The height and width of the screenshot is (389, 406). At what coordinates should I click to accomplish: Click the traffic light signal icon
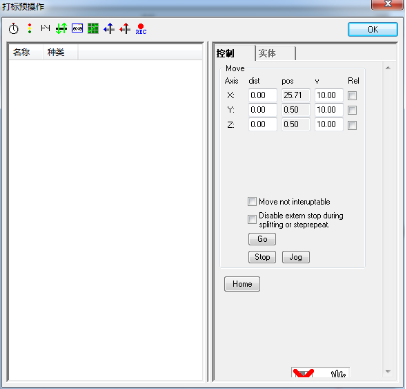click(x=30, y=28)
